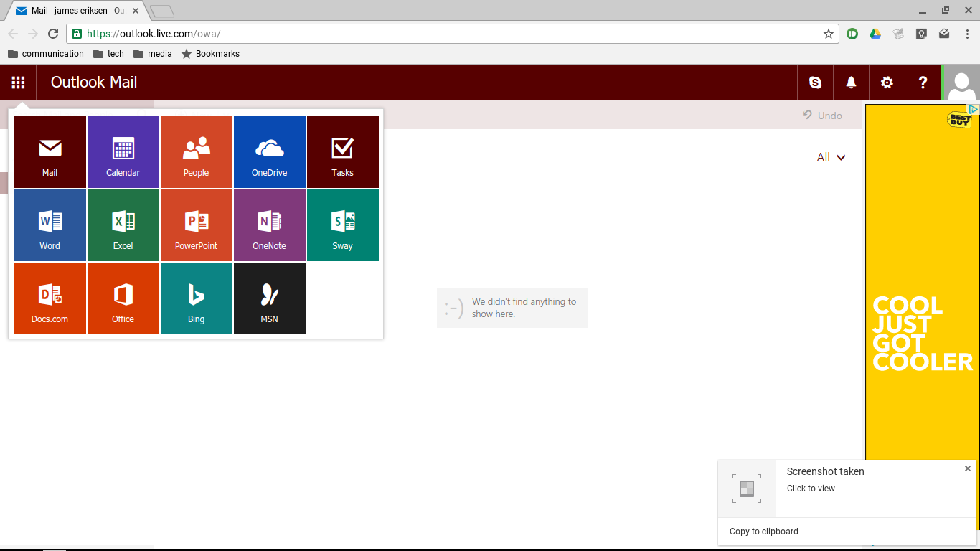Open Skype from the Outlook header
This screenshot has height=551, width=980.
[x=815, y=83]
